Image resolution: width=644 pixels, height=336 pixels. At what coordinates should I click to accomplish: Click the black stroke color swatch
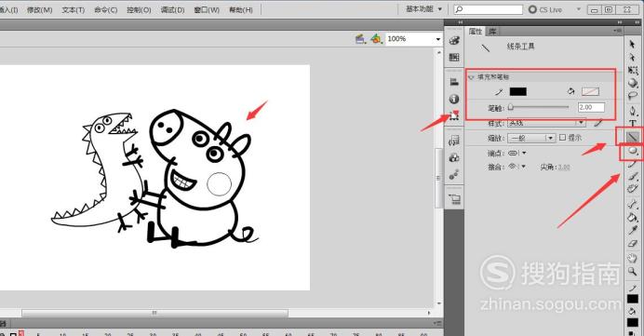click(x=518, y=91)
